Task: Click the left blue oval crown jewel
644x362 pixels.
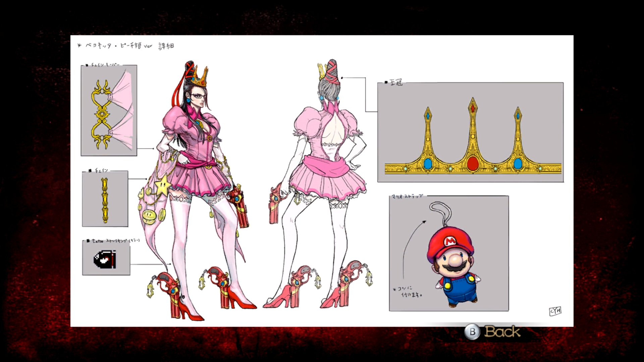Action: tap(428, 164)
